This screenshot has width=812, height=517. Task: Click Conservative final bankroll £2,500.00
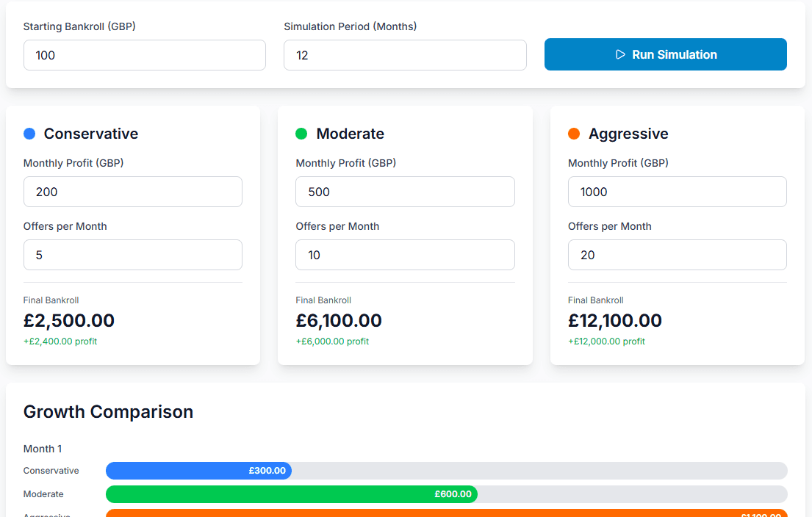[x=69, y=321]
